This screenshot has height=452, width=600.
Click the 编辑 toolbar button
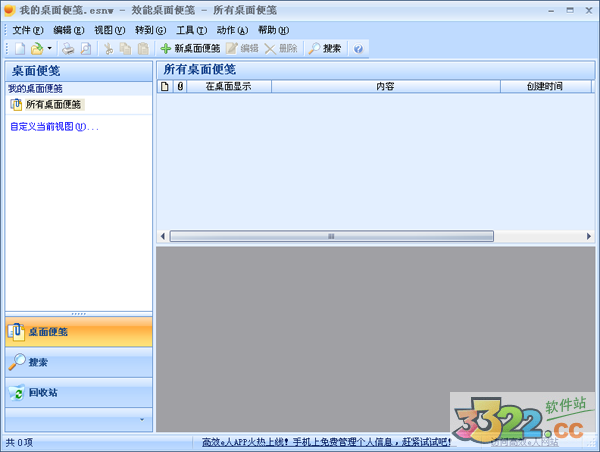click(x=242, y=49)
